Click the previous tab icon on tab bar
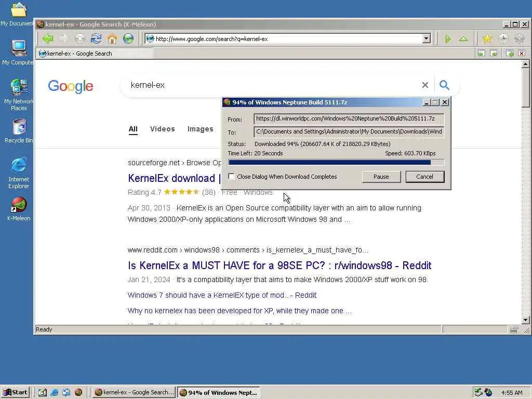Viewport: 532px width, 399px height. point(482,54)
